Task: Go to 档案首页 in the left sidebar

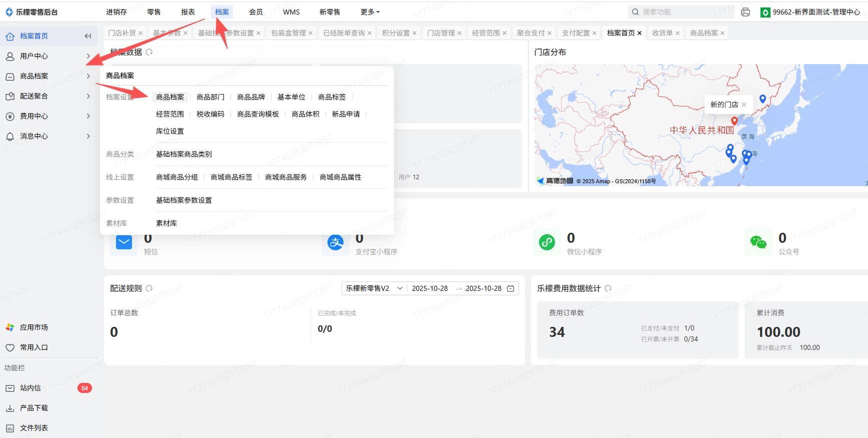Action: coord(49,36)
